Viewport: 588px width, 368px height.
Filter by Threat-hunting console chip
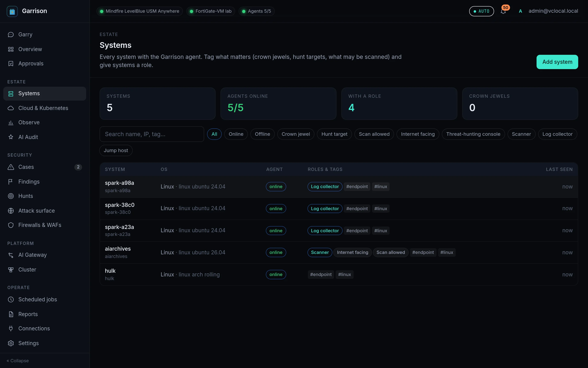click(x=473, y=134)
